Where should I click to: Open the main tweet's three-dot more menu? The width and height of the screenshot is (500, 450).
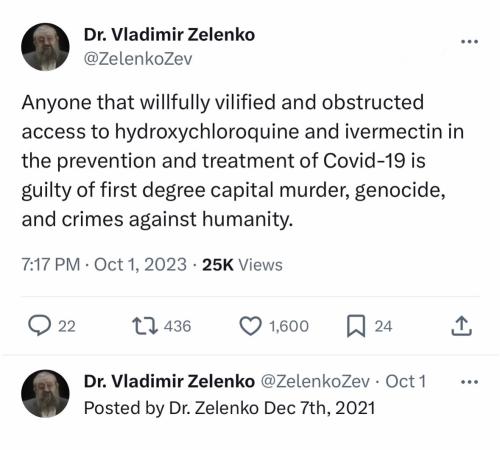tap(469, 42)
